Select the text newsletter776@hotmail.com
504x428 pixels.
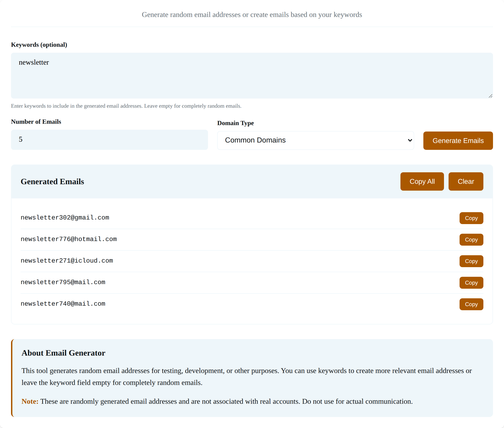tap(69, 239)
